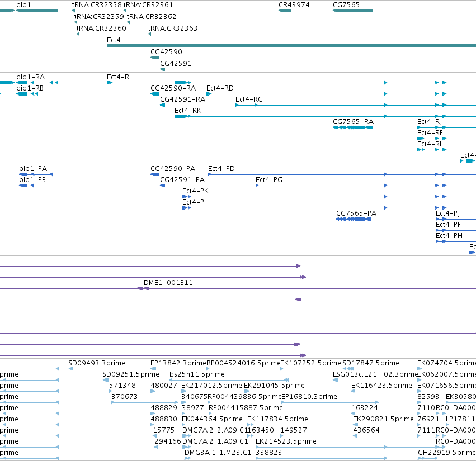476x461 pixels.
Task: Click tRNA:CR32363 label
Action: (x=172, y=28)
